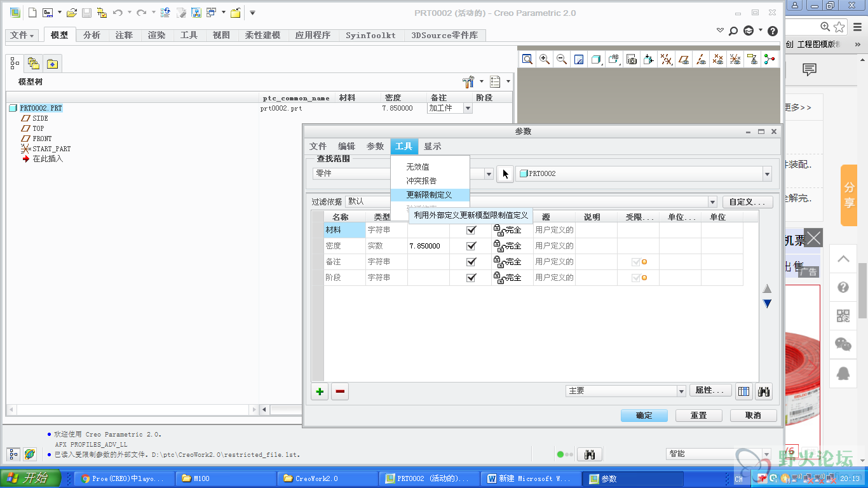Redo the last undone action

tap(142, 13)
